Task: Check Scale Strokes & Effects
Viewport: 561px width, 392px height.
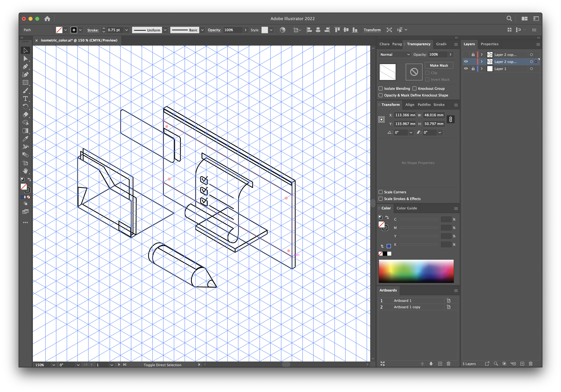Action: coord(380,199)
